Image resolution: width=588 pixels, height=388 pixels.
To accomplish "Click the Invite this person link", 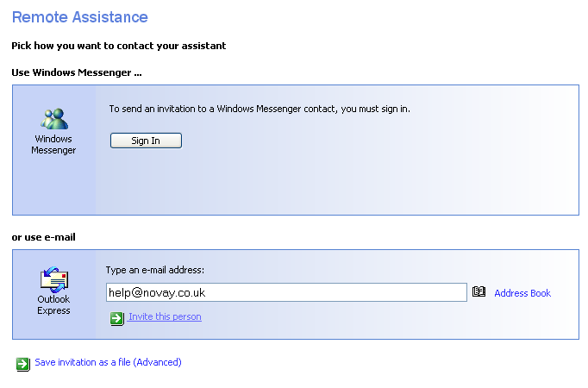I will click(x=165, y=317).
